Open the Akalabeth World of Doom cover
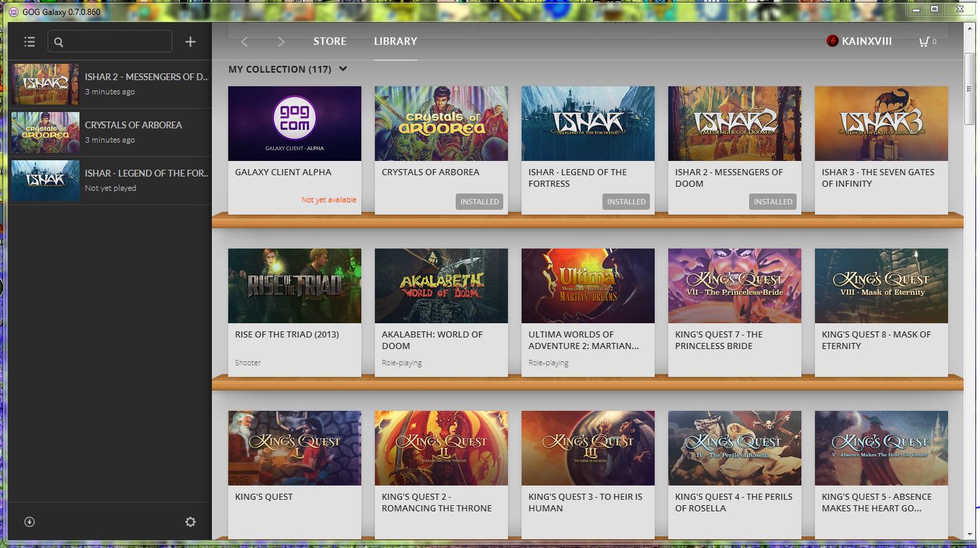The height and width of the screenshot is (548, 980). [441, 286]
